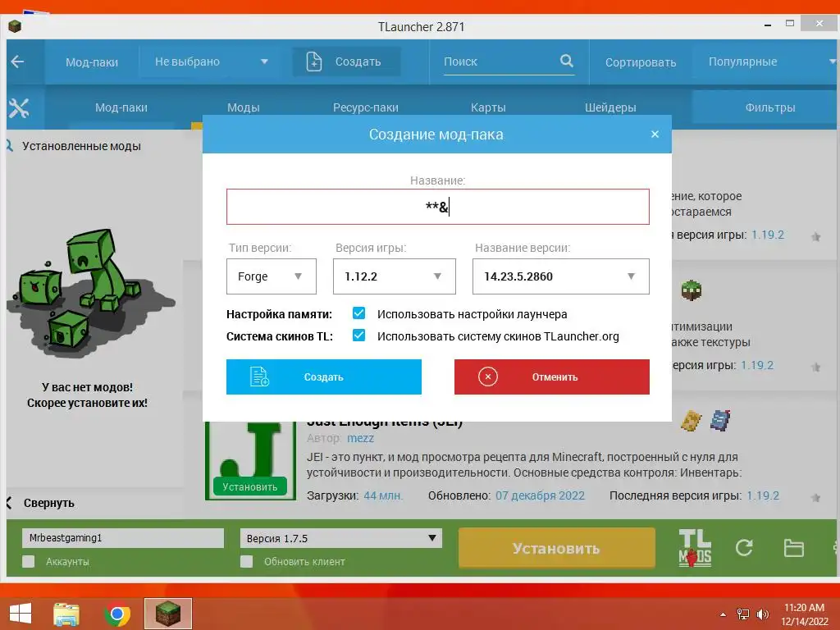This screenshot has height=630, width=840.
Task: Open the 'Тип версии' Forge dropdown
Action: pyautogui.click(x=271, y=276)
